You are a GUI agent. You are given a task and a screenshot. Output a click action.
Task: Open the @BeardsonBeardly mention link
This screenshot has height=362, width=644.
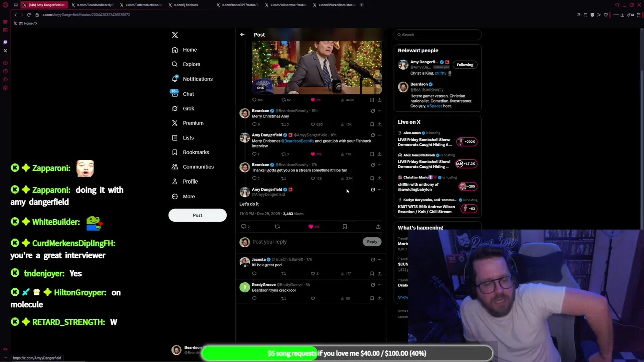(x=297, y=141)
